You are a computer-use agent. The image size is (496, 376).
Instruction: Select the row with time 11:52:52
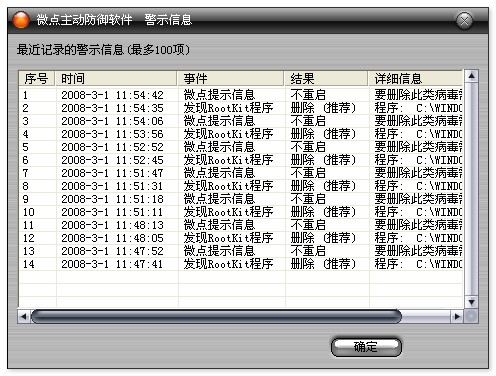click(241, 147)
